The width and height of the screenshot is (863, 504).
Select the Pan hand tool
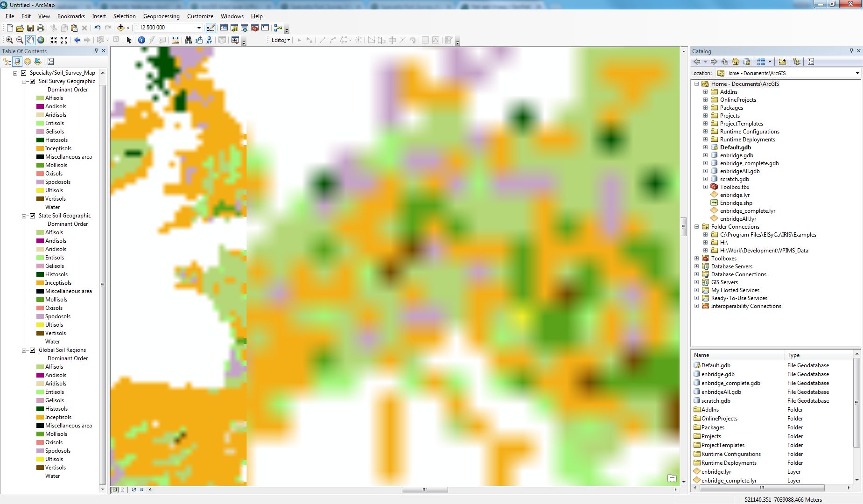tap(30, 40)
